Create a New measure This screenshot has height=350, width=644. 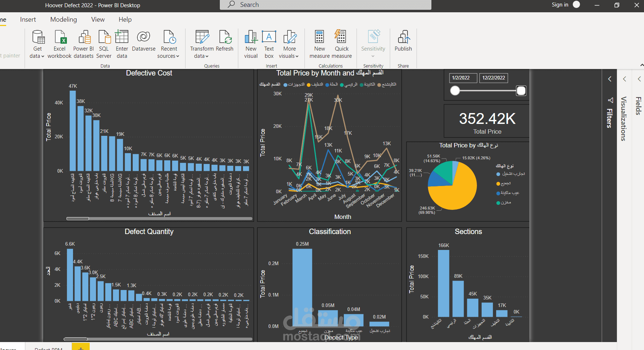point(320,44)
